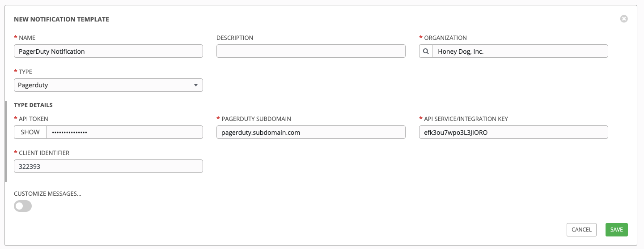Click the Description label
The height and width of the screenshot is (249, 644).
tap(235, 38)
